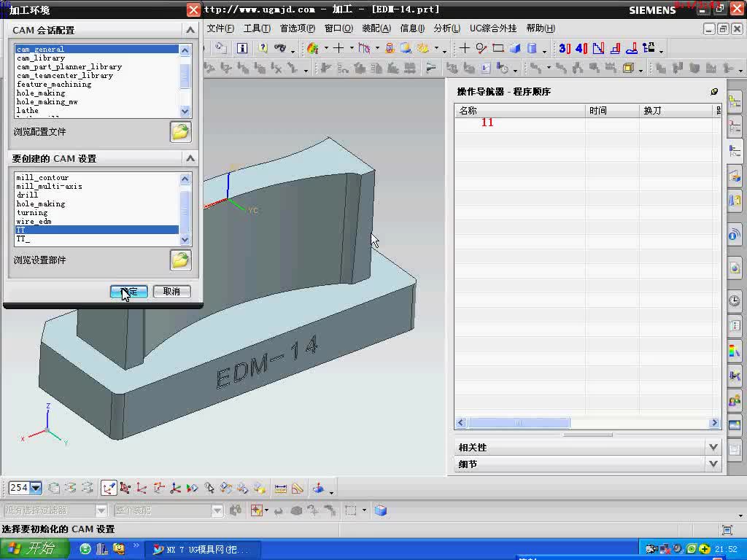The height and width of the screenshot is (560, 747).
Task: Open the 文件(F) menu
Action: (x=220, y=28)
